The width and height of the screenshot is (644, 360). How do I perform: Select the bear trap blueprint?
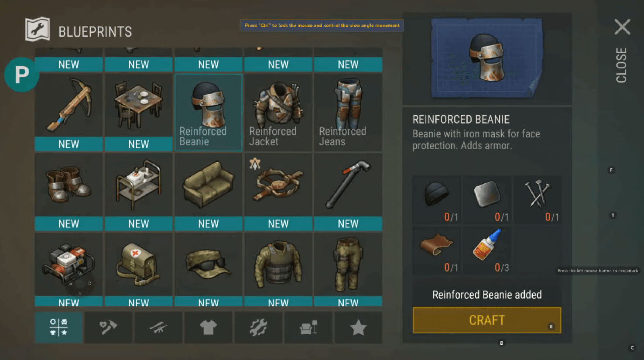tap(278, 192)
